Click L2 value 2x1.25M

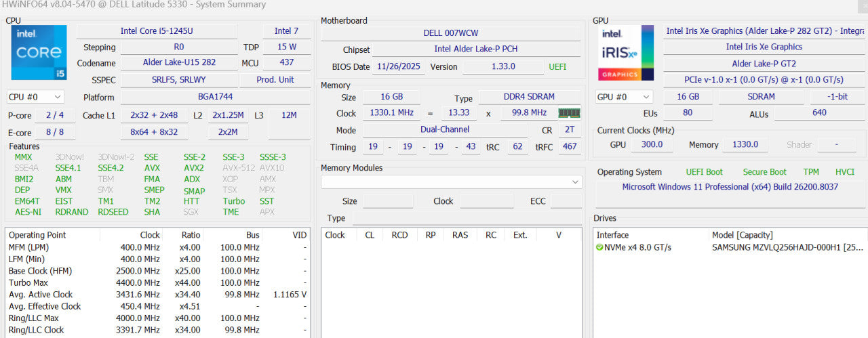click(x=228, y=115)
